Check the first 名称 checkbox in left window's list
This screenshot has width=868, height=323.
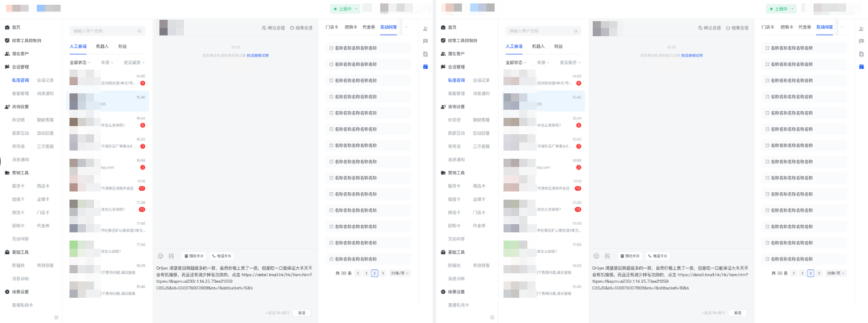pyautogui.click(x=331, y=48)
